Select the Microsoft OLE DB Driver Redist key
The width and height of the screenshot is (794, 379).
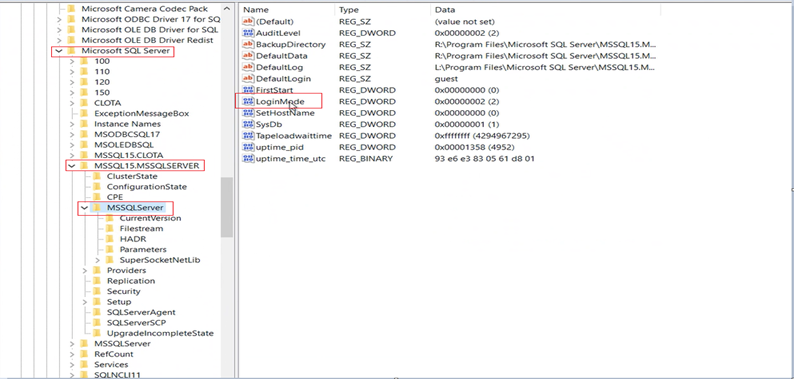tap(147, 40)
